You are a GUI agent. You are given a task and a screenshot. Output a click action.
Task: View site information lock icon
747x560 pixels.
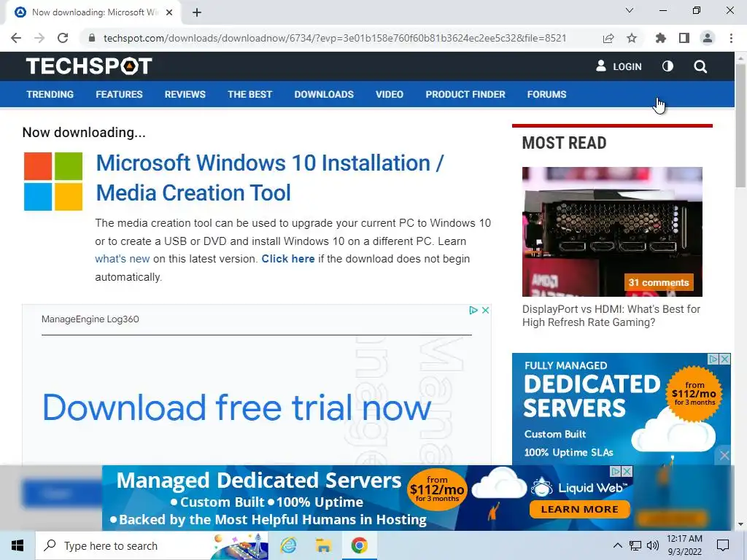pyautogui.click(x=92, y=38)
